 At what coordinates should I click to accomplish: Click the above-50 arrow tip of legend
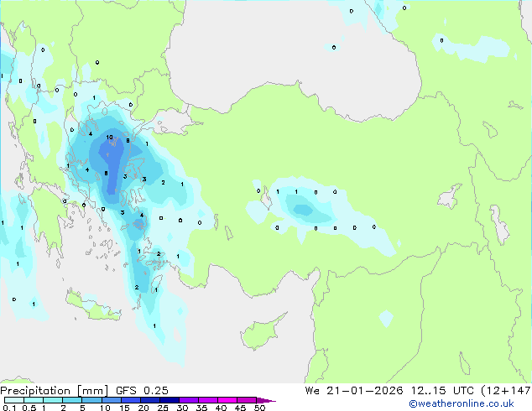pyautogui.click(x=266, y=400)
